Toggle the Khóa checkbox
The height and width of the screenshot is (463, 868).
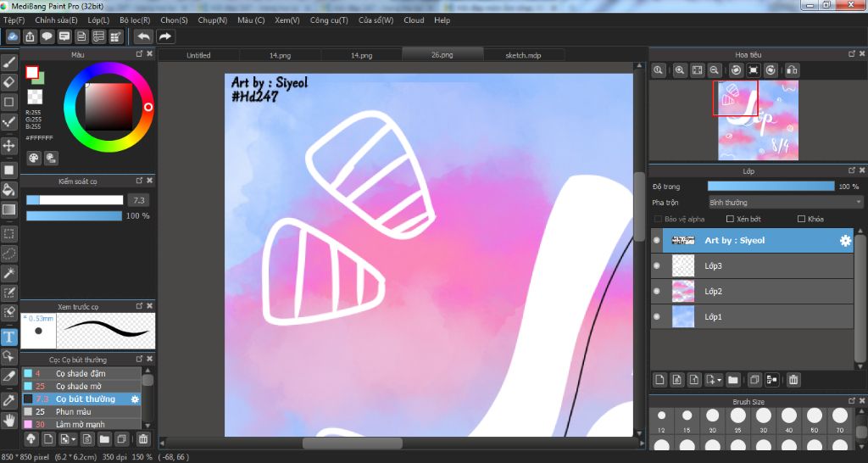pos(801,220)
